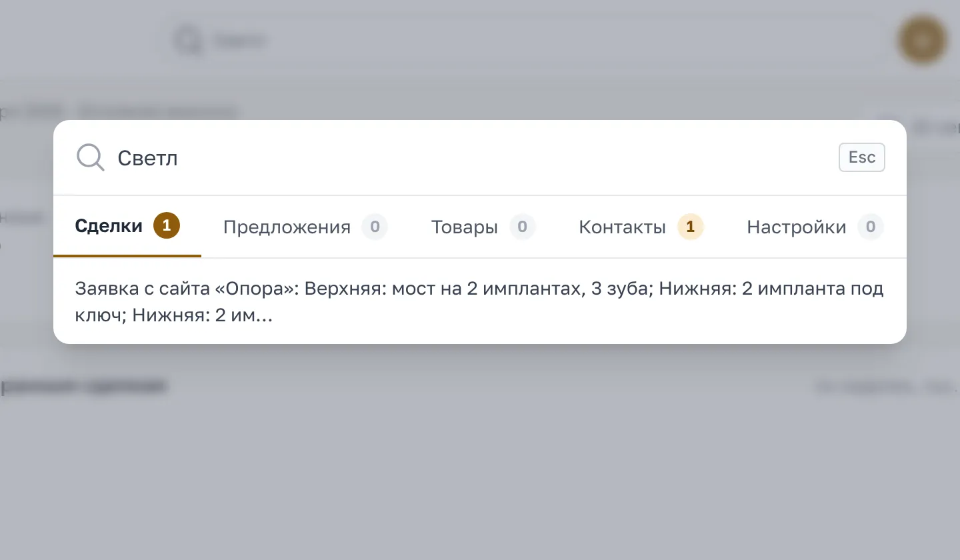
Task: Click the background magnifier icon in top bar
Action: click(x=187, y=41)
